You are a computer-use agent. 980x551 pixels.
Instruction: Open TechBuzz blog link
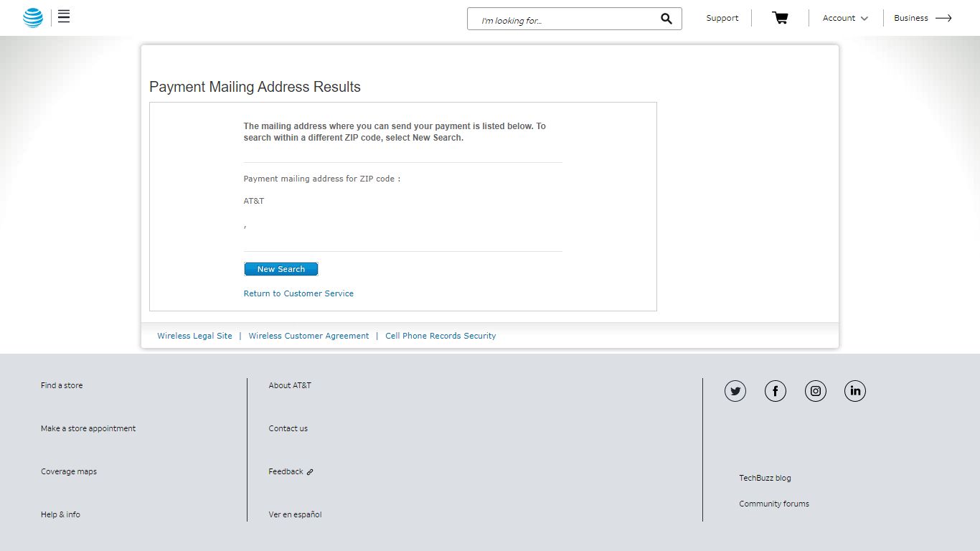coord(765,478)
